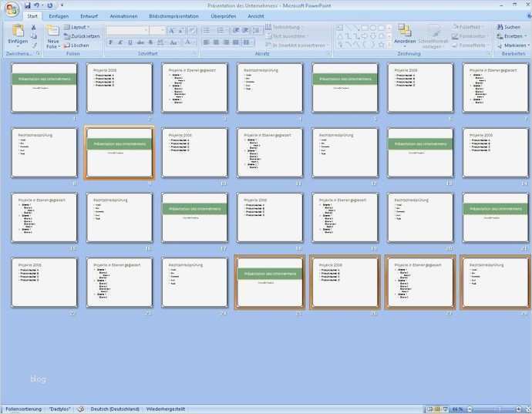Switch to the Entwurf ribbon tab
Viewport: 532px width, 414px height.
point(89,16)
